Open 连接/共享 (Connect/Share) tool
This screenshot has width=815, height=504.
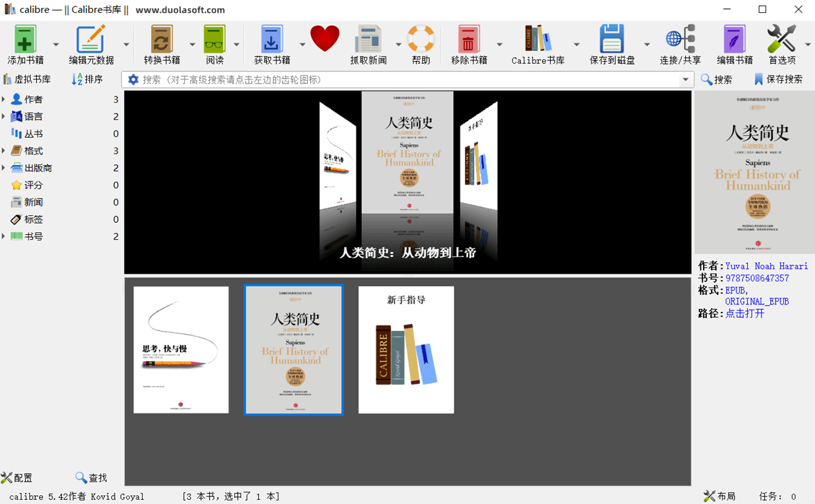coord(680,39)
